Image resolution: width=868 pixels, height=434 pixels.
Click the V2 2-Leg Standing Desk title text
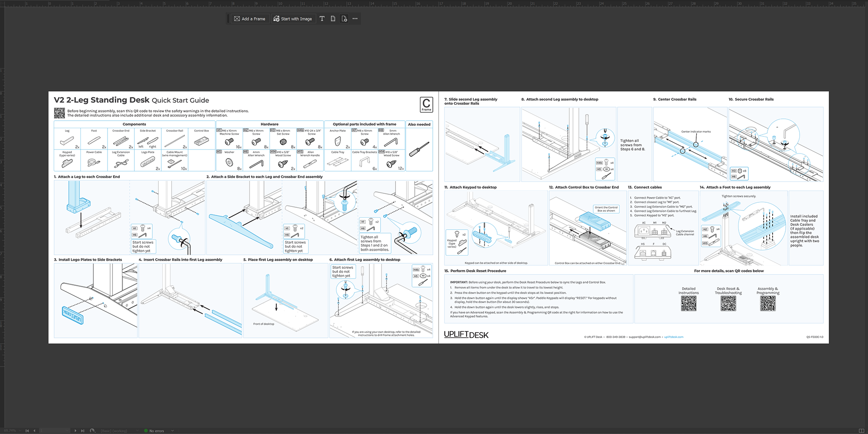click(102, 100)
